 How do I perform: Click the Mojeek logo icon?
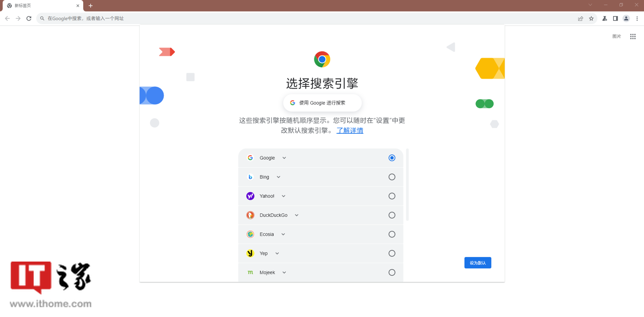pyautogui.click(x=250, y=272)
